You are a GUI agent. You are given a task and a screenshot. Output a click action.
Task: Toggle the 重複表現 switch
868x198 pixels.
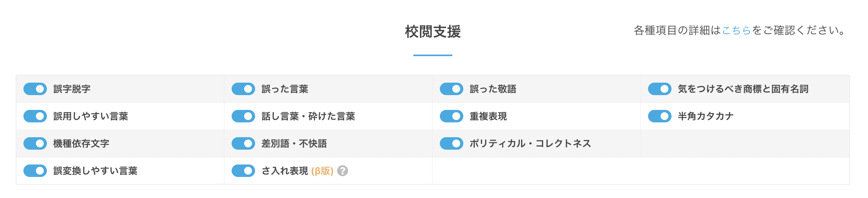pyautogui.click(x=452, y=116)
